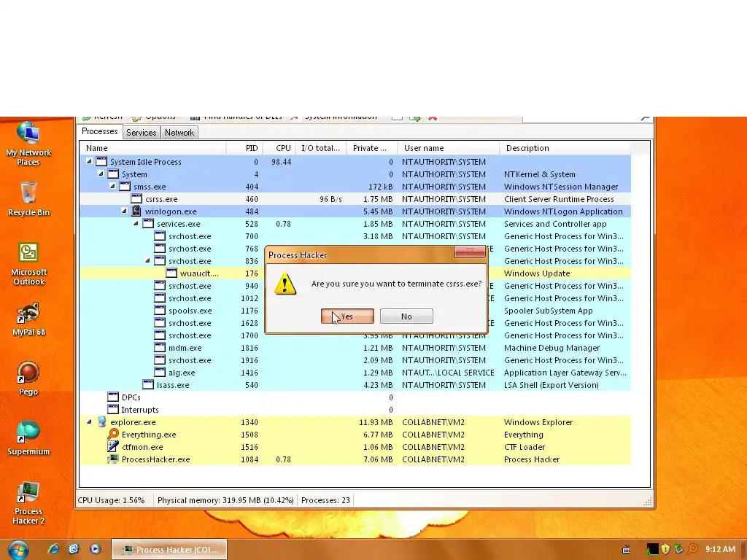Click Physical memory status bar entry
Viewport: 747px width, 560px height.
pyautogui.click(x=225, y=500)
